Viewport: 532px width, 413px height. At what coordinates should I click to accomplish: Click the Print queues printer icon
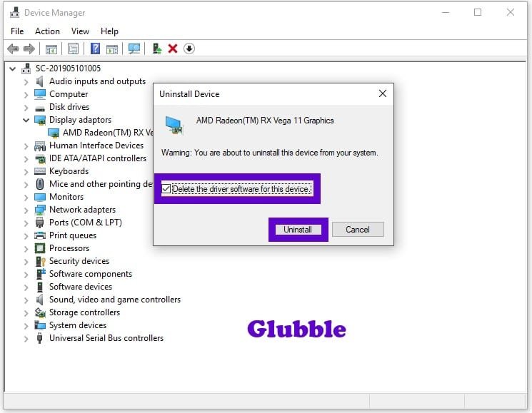click(40, 235)
